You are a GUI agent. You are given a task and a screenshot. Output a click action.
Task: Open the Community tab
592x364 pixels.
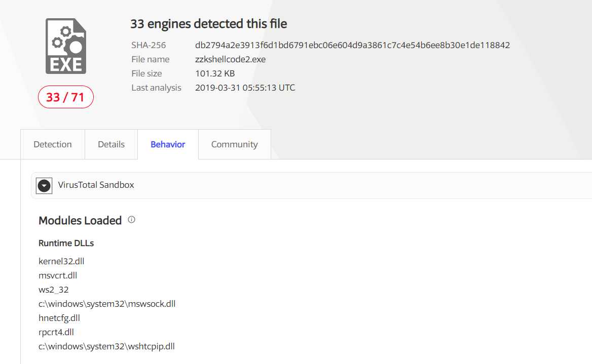[x=235, y=144]
